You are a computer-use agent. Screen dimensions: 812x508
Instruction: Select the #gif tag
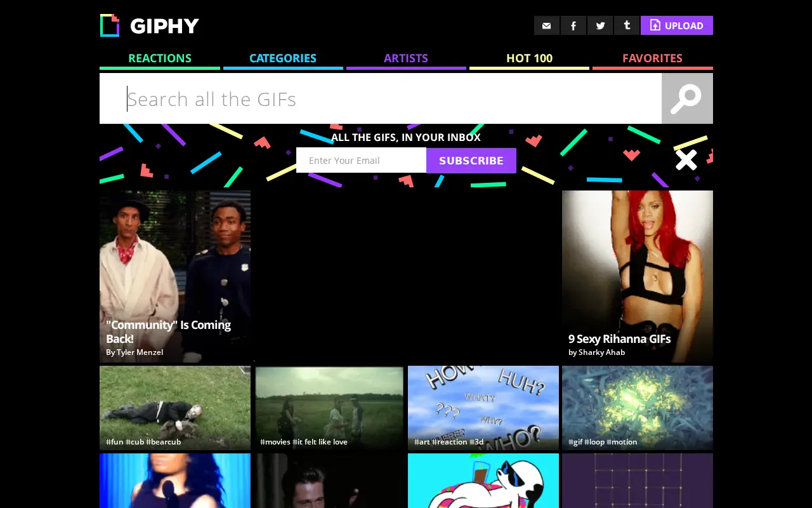[x=575, y=442]
